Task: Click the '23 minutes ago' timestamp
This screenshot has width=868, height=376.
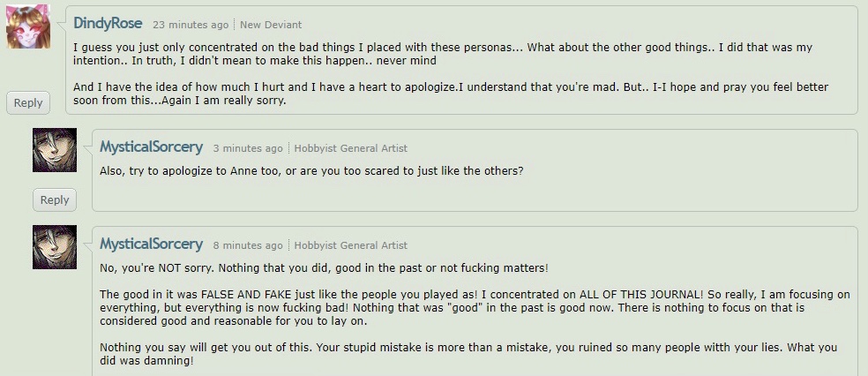Action: [191, 25]
